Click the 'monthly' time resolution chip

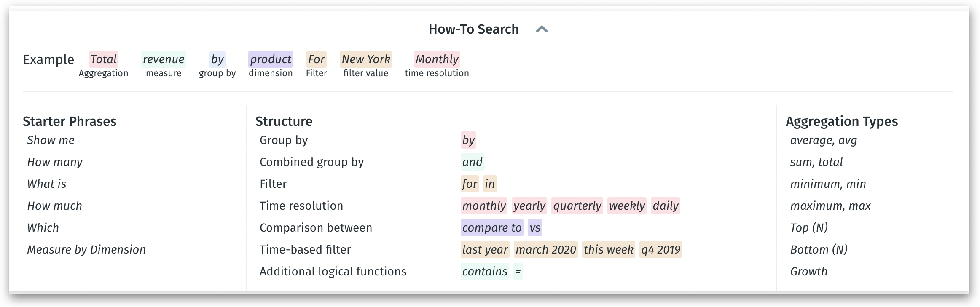(484, 206)
